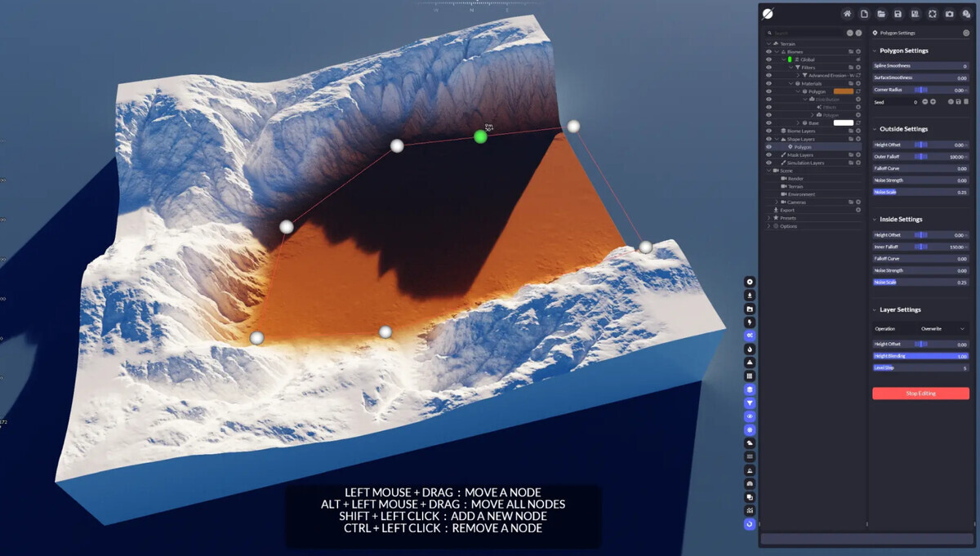Screen dimensions: 980x556
Task: Select Export in the tree
Action: tap(787, 210)
